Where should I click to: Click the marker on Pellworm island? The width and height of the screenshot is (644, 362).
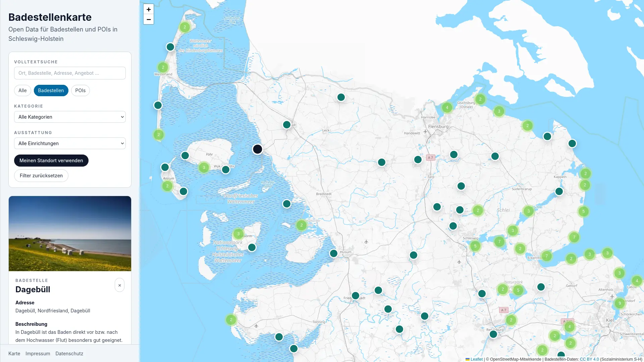[252, 247]
